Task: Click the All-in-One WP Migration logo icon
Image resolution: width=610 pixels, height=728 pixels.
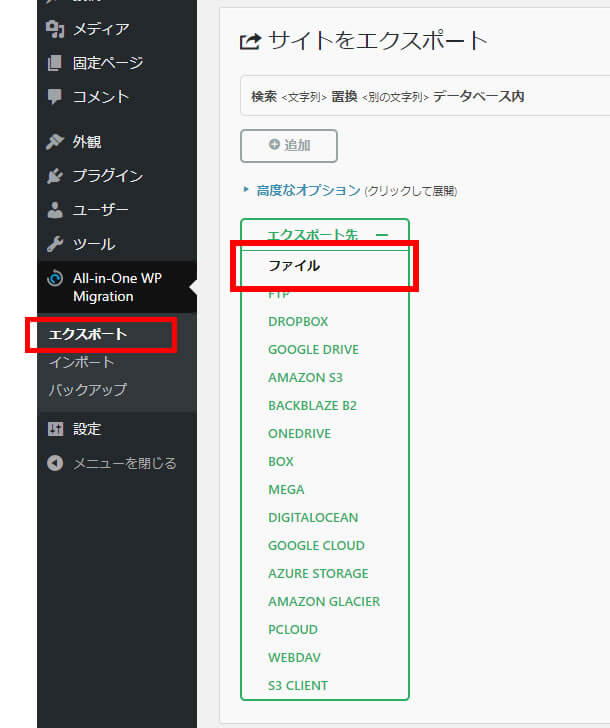Action: (55, 279)
